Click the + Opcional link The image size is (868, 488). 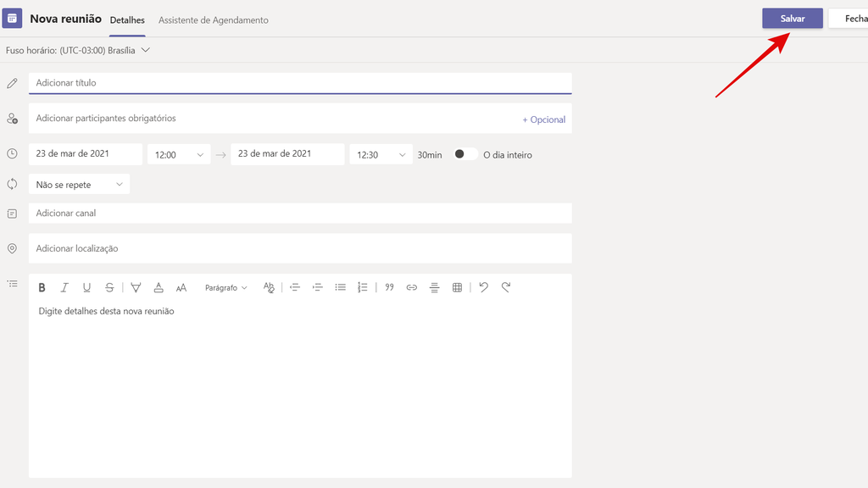coord(543,119)
